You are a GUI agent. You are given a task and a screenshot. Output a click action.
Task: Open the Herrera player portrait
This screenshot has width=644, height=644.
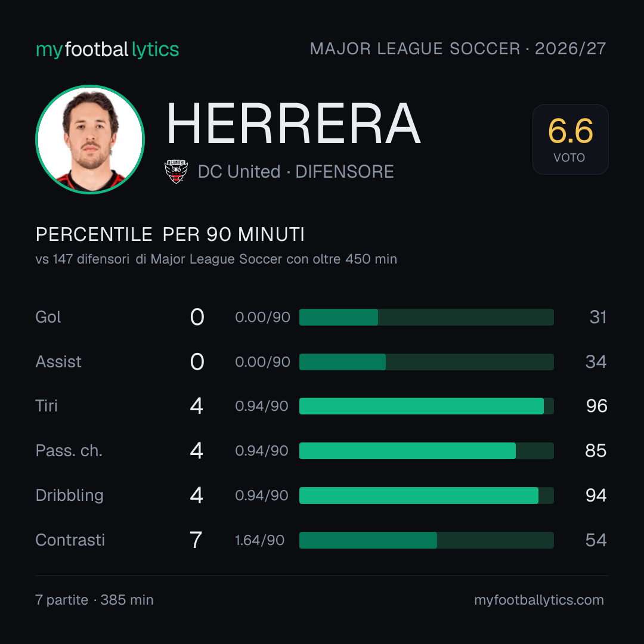pyautogui.click(x=90, y=139)
